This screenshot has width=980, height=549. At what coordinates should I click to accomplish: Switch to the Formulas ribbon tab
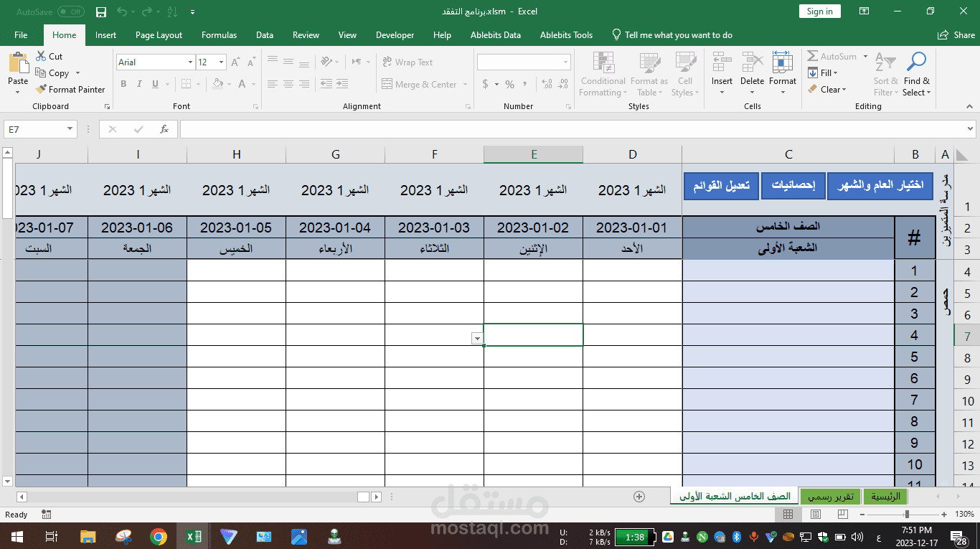tap(219, 34)
